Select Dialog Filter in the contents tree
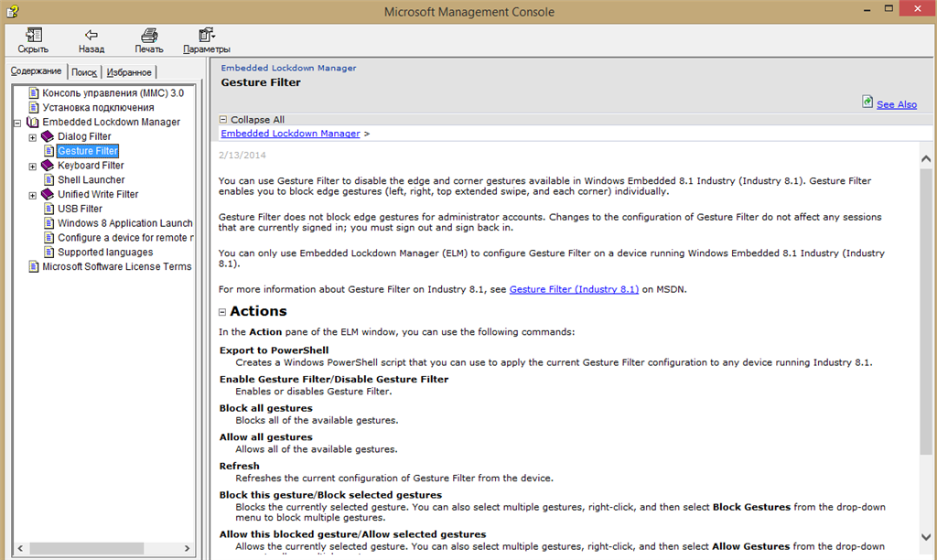 (x=84, y=136)
